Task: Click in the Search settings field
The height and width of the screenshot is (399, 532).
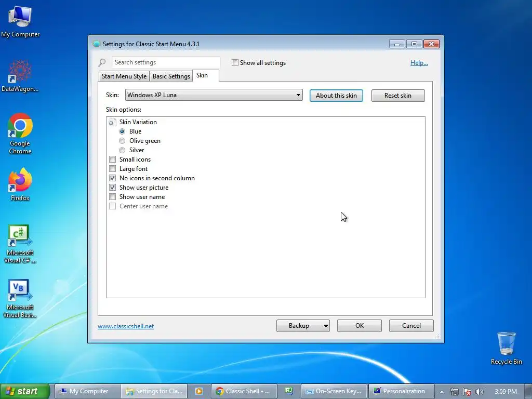Action: [x=166, y=62]
